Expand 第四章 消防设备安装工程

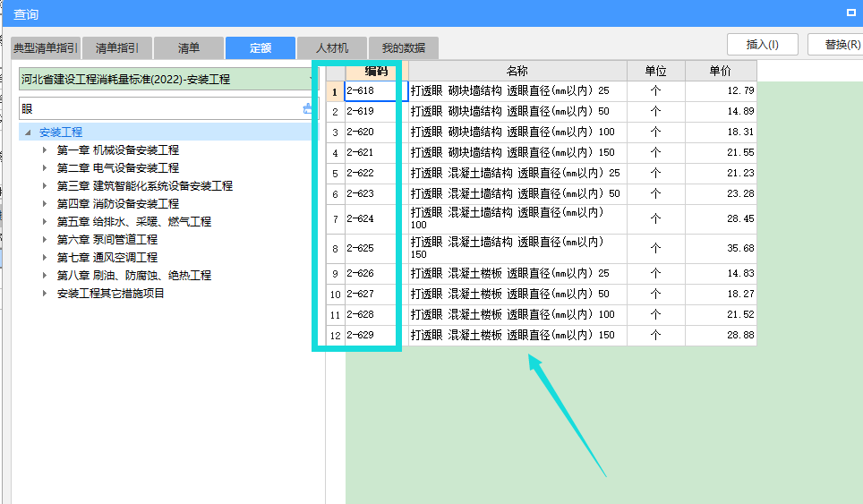coord(45,203)
